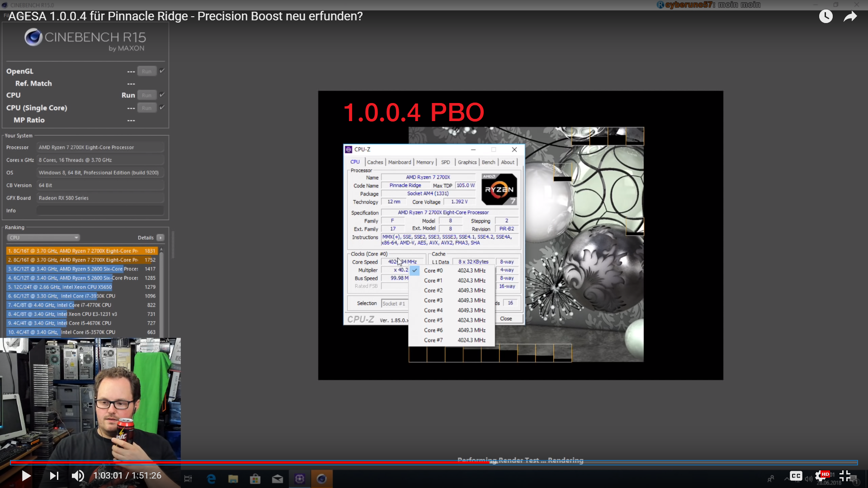The height and width of the screenshot is (488, 868).
Task: Play the YouTube video
Action: click(26, 476)
